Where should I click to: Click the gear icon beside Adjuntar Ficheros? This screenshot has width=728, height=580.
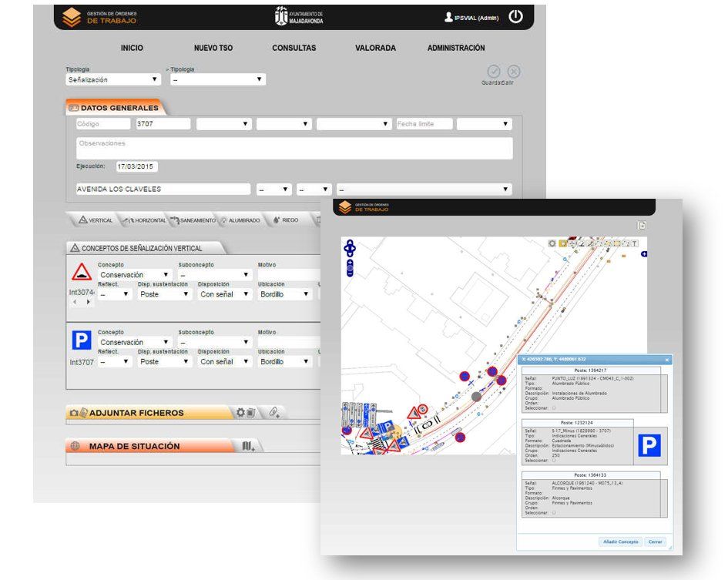pyautogui.click(x=240, y=412)
